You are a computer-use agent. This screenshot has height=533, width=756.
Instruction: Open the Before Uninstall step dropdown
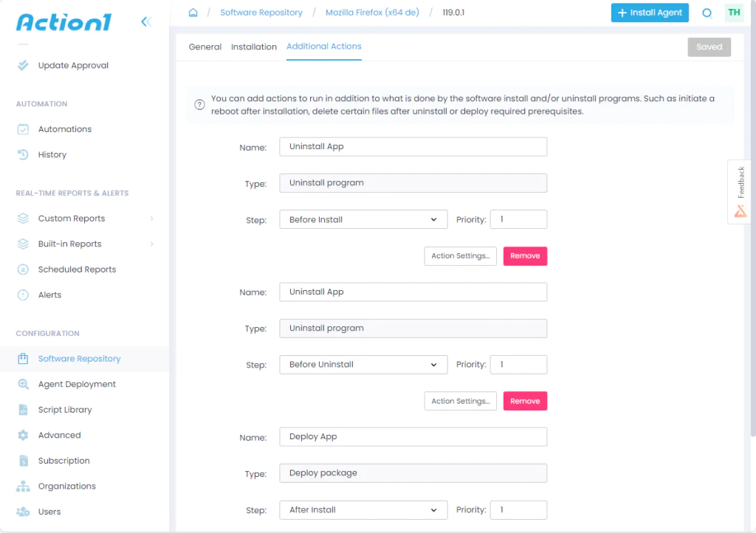363,365
